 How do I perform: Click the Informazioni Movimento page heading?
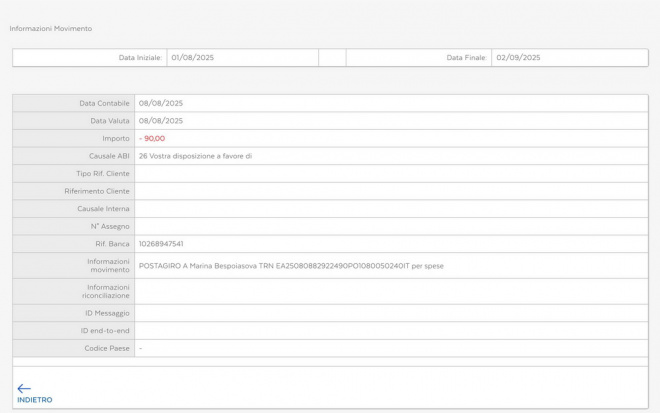click(x=50, y=28)
